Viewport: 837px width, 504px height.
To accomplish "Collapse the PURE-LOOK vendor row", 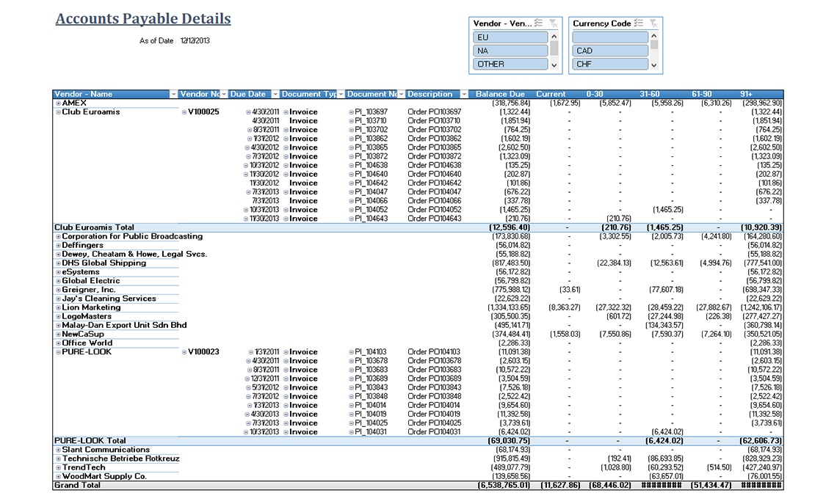I will coord(58,352).
